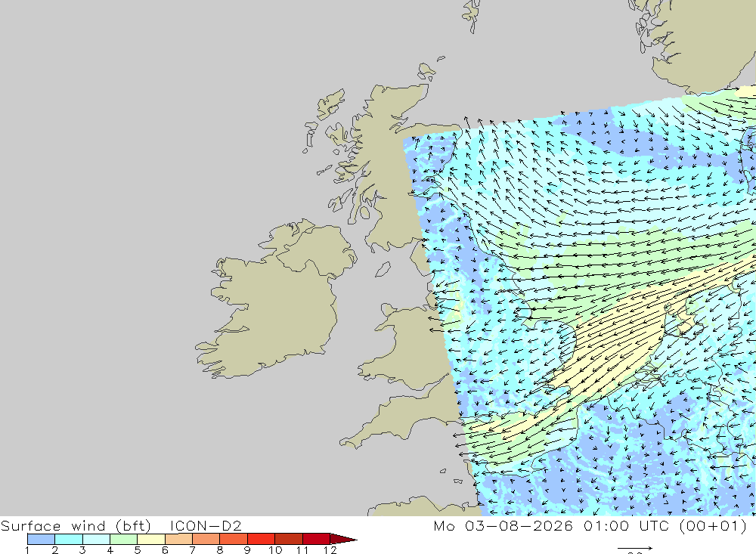Click the number 1 under the scale

(x=27, y=549)
